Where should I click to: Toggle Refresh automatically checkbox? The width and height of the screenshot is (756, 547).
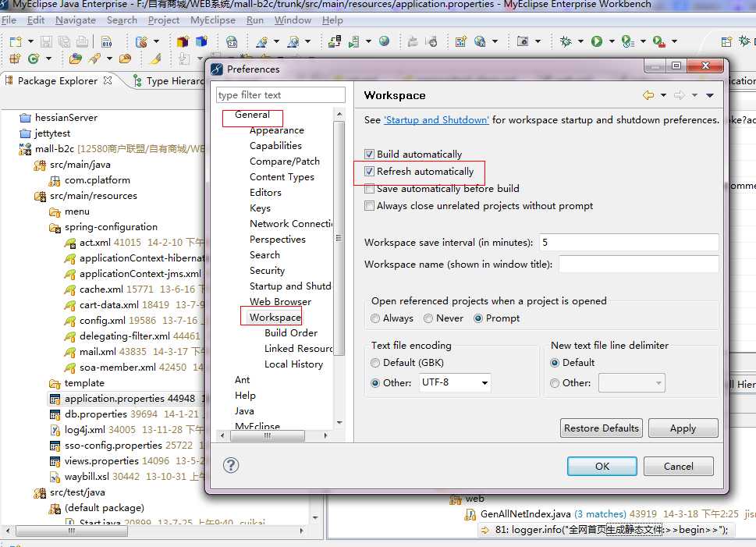coord(369,171)
